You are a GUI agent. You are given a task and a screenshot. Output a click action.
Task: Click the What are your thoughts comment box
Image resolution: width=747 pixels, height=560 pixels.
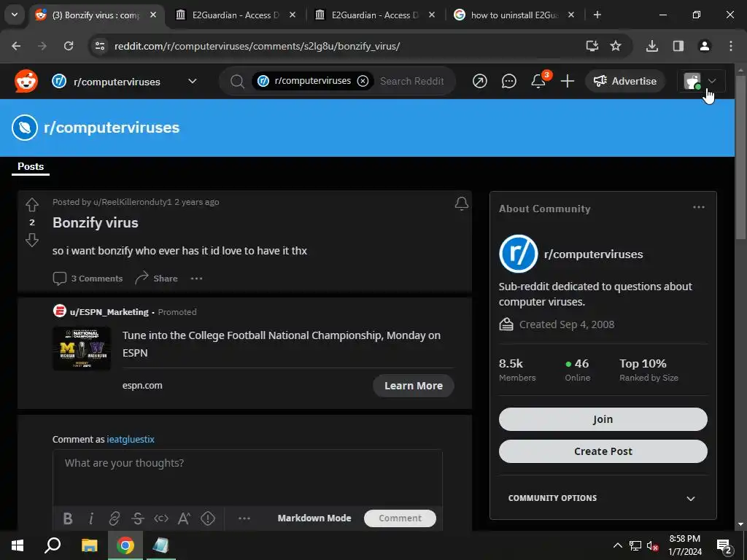click(247, 478)
